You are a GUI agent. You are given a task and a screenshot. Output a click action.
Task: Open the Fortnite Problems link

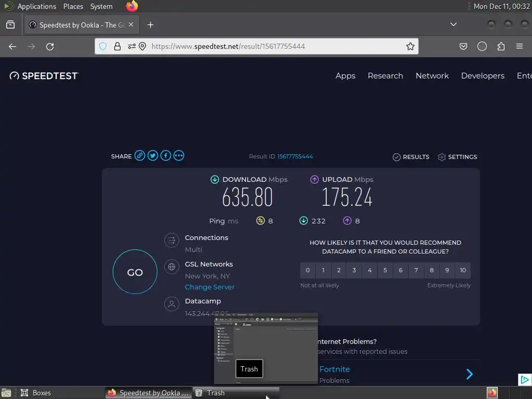335,369
